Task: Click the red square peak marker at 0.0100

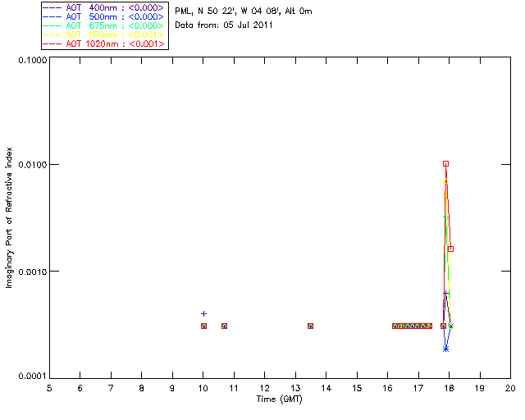Action: coord(445,164)
